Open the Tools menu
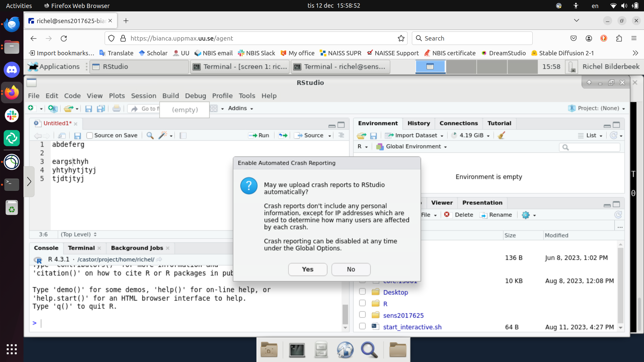Image resolution: width=644 pixels, height=362 pixels. pos(247,96)
